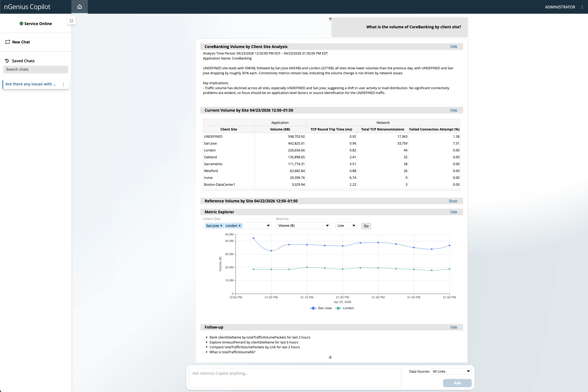Click the Go button
This screenshot has width=588, height=392.
[366, 226]
